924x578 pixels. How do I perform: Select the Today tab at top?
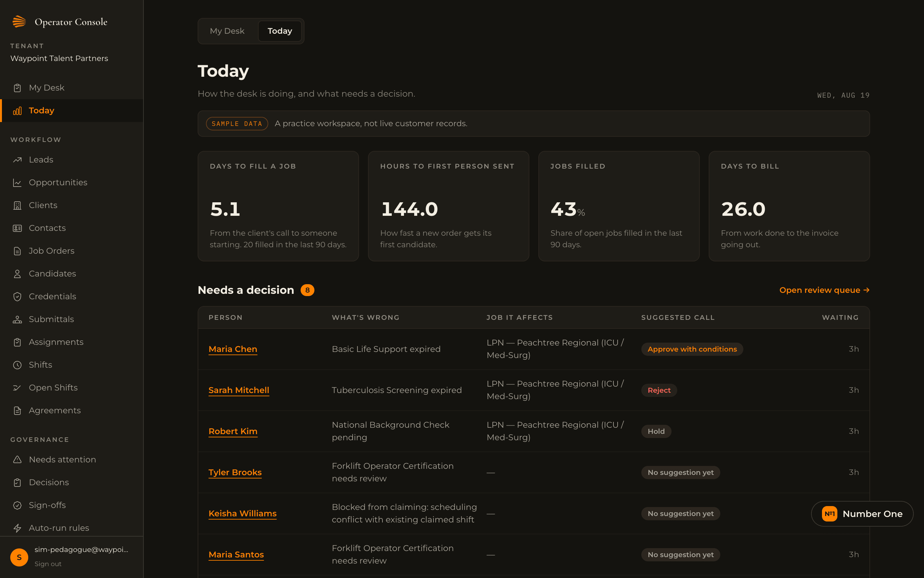[280, 31]
